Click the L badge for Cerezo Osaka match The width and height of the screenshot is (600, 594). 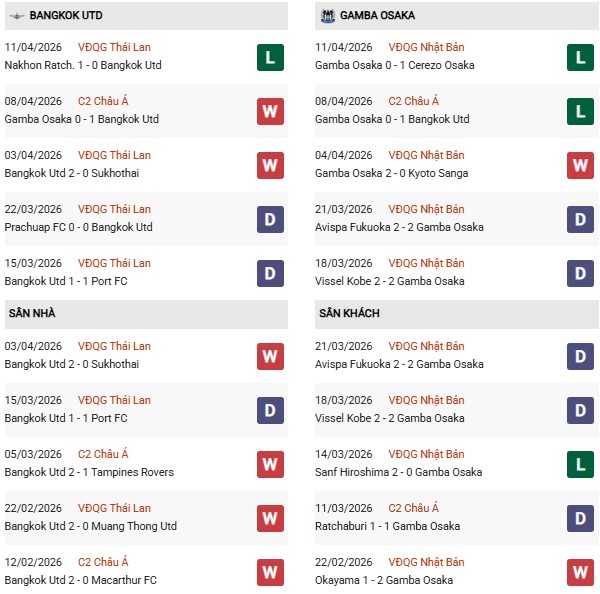click(x=580, y=57)
